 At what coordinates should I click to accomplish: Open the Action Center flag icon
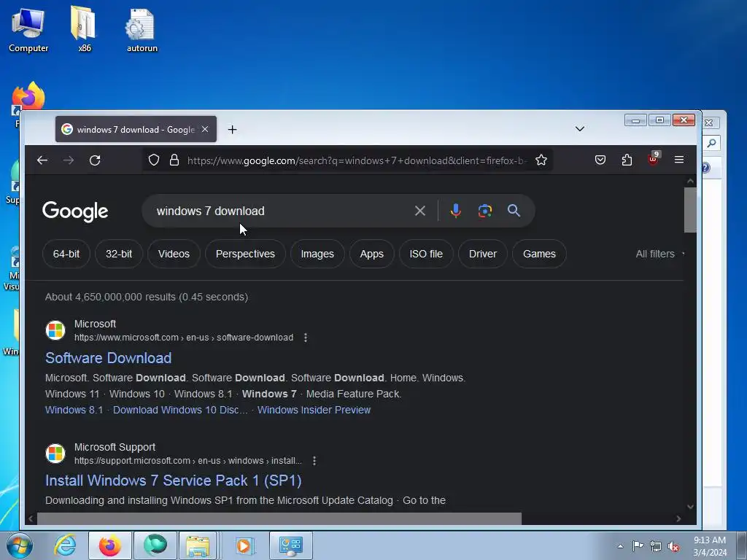point(638,546)
